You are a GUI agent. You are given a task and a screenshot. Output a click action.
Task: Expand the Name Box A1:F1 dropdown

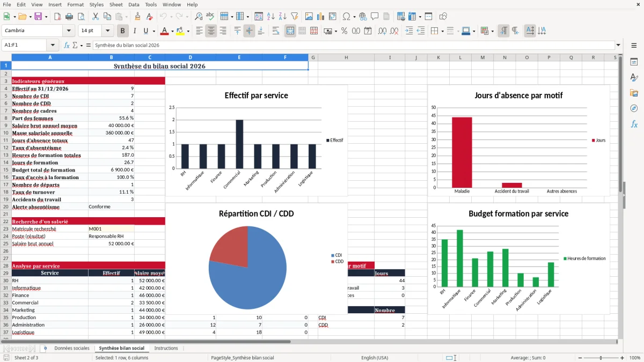pos(53,45)
